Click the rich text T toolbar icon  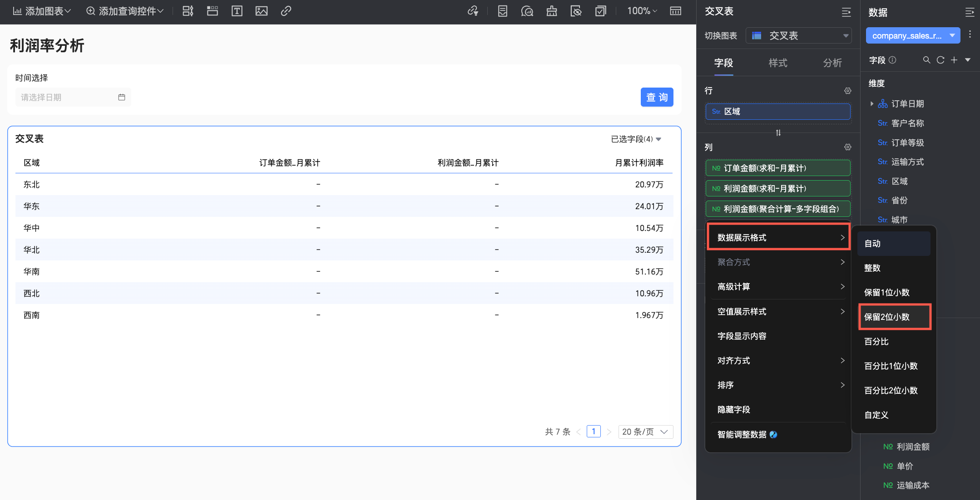[237, 11]
